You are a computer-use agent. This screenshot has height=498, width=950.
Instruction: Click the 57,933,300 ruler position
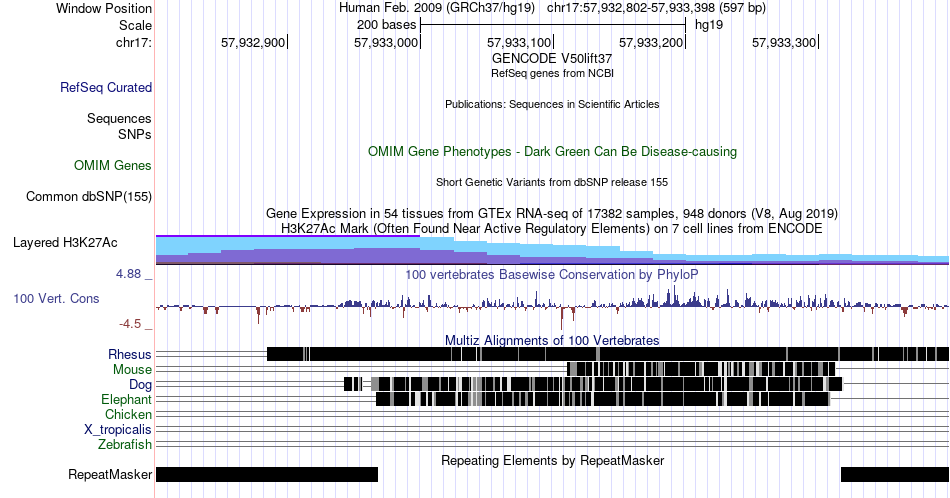tap(784, 42)
